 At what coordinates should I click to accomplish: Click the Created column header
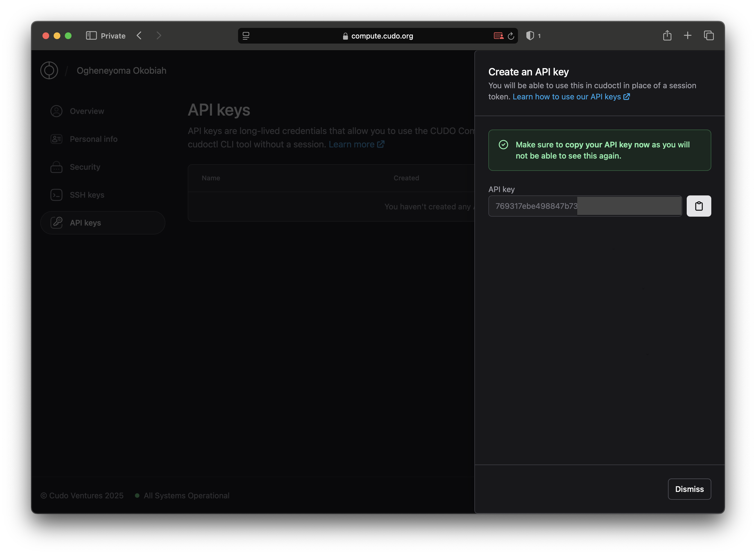pyautogui.click(x=406, y=178)
